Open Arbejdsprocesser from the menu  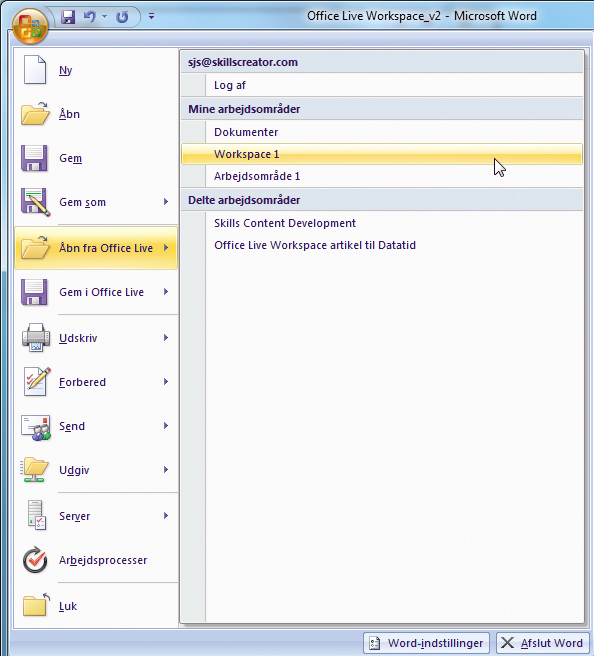(96, 560)
